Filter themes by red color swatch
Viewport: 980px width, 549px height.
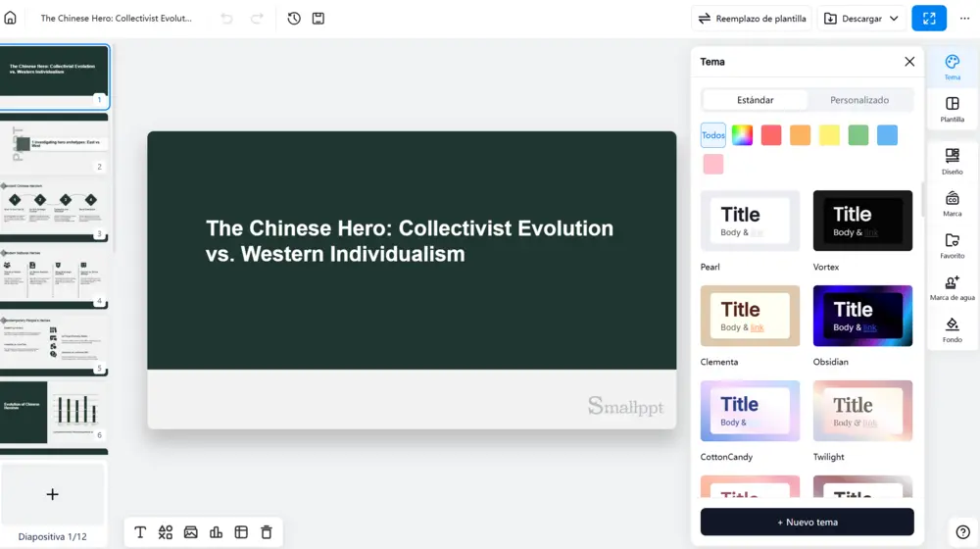770,135
